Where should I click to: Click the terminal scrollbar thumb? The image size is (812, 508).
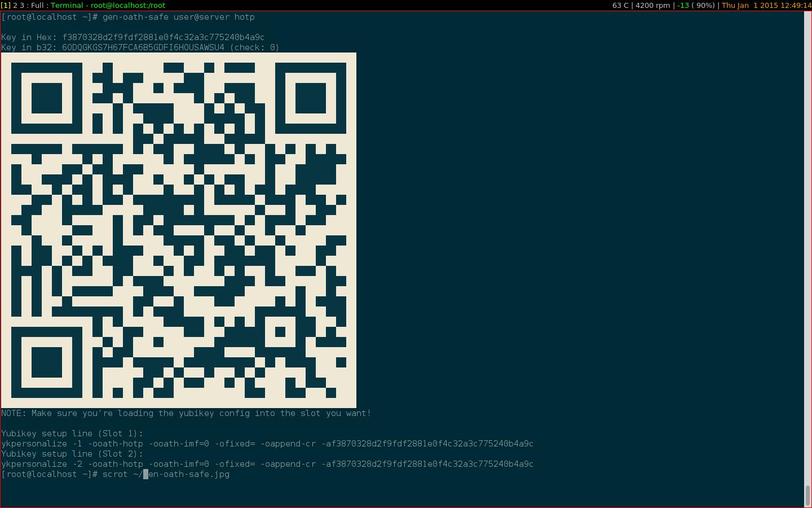[x=807, y=496]
